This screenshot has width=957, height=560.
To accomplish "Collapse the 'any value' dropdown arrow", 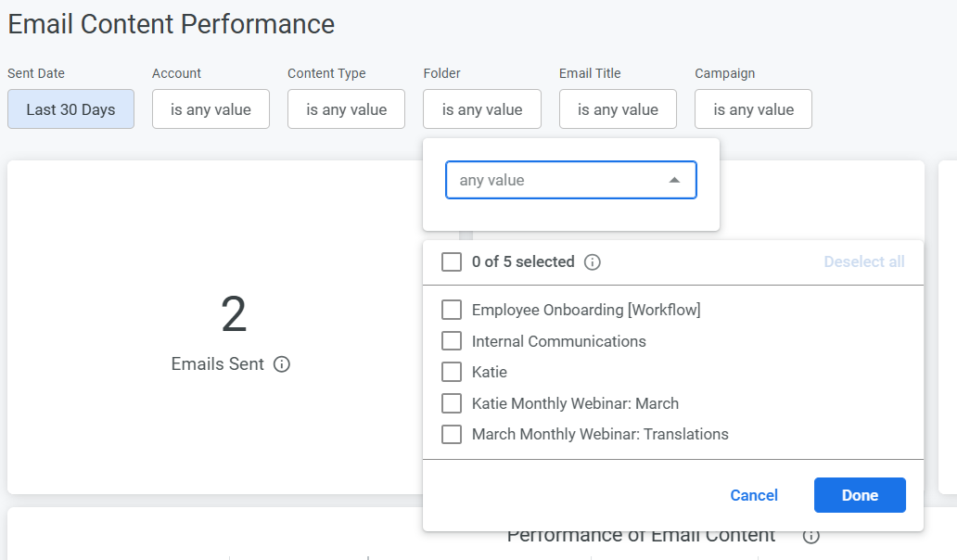I will [x=674, y=180].
